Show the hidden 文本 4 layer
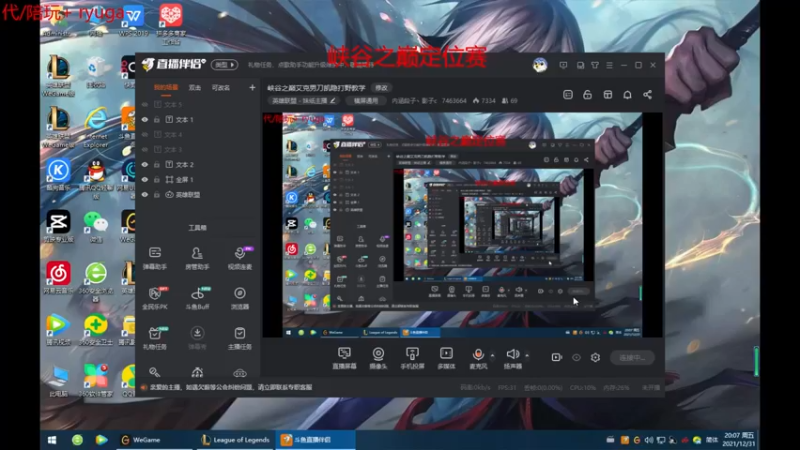This screenshot has height=450, width=800. 145,135
